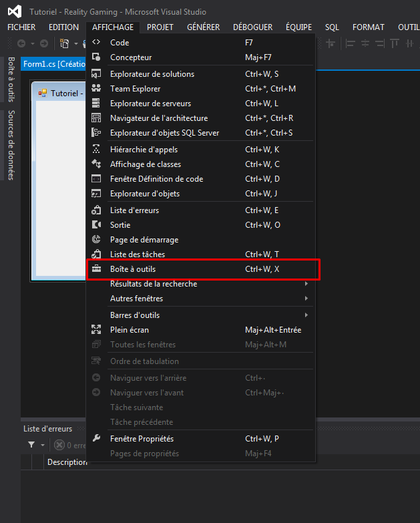Click the navigate back toolbar arrow
Viewport: 420px width, 523px height.
(x=21, y=43)
